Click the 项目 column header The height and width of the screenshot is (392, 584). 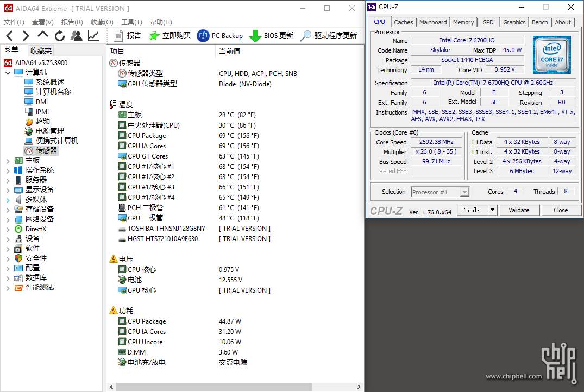coord(161,51)
